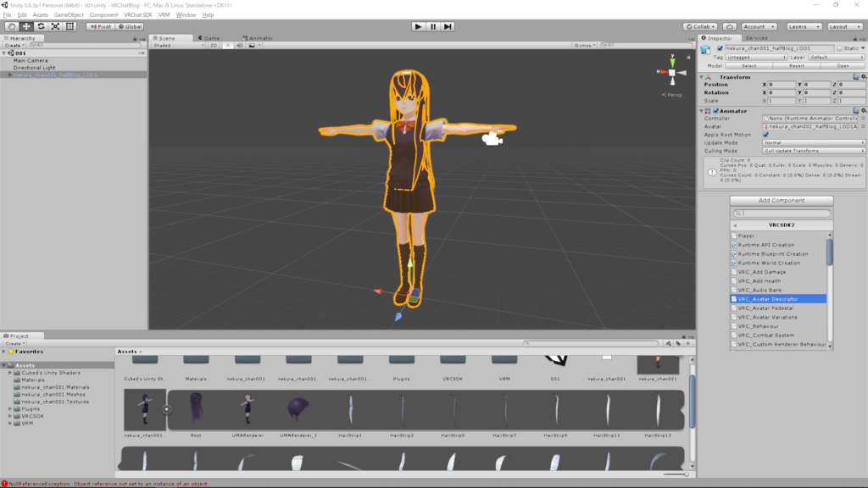Select Main Camera in Hierarchy
868x488 pixels.
pos(31,60)
